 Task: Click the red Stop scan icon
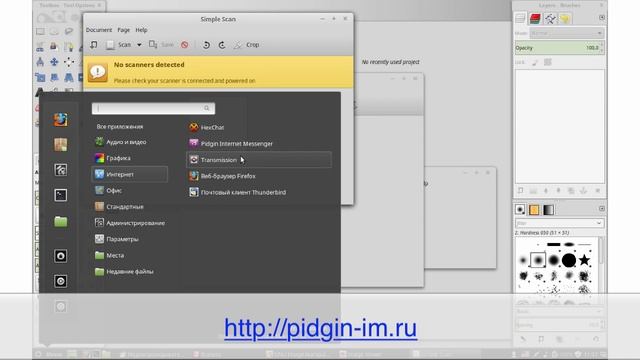click(x=185, y=45)
